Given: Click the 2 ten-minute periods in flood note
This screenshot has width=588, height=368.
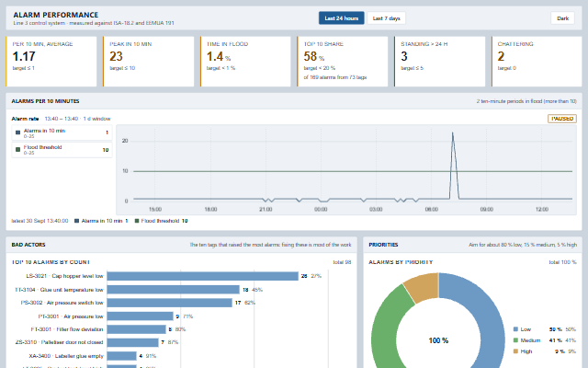Looking at the screenshot, I should click(x=526, y=101).
